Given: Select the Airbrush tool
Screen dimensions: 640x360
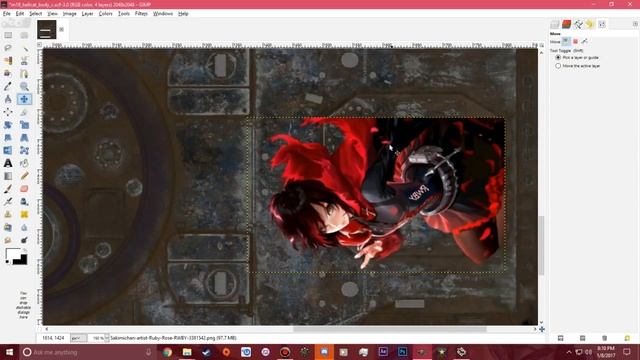Looking at the screenshot, I should (8, 202).
